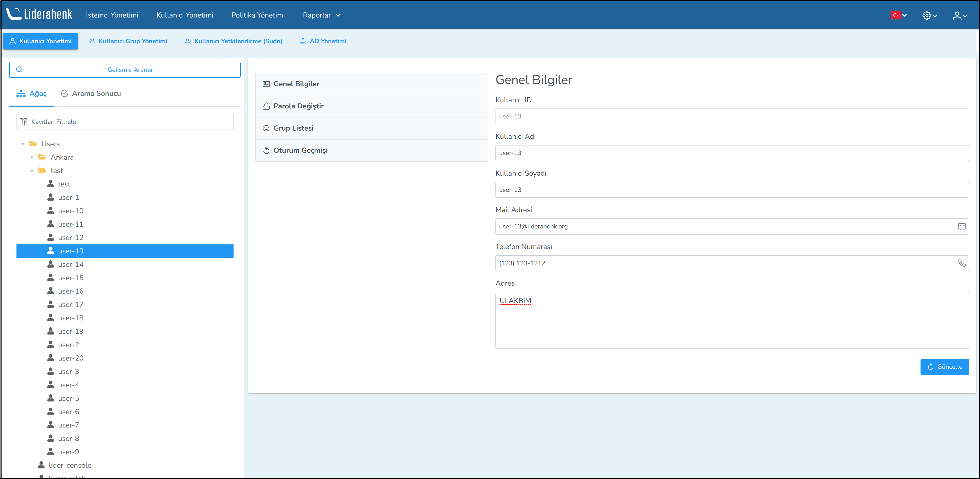Expand the Ankara folder

click(x=32, y=157)
